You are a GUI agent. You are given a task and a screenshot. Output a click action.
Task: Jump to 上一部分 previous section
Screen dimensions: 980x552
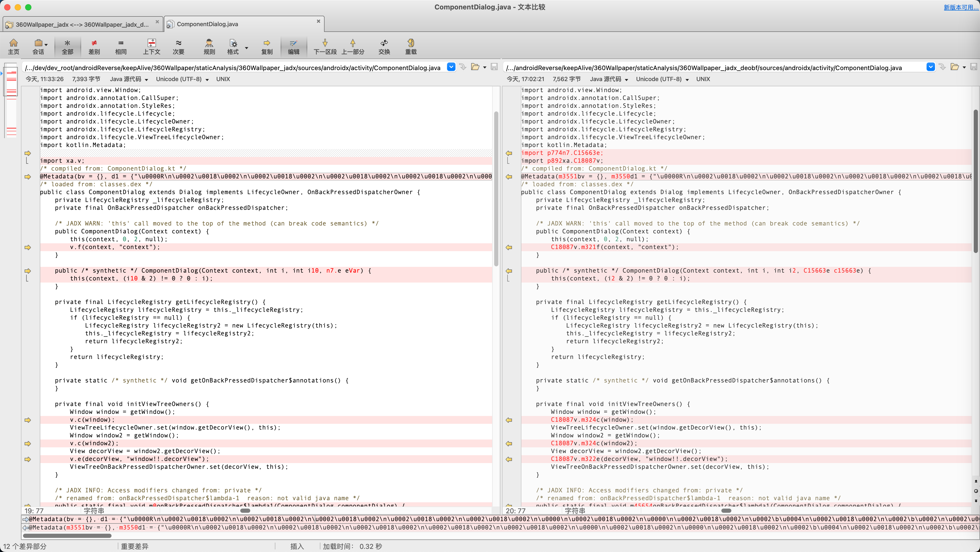coord(353,46)
